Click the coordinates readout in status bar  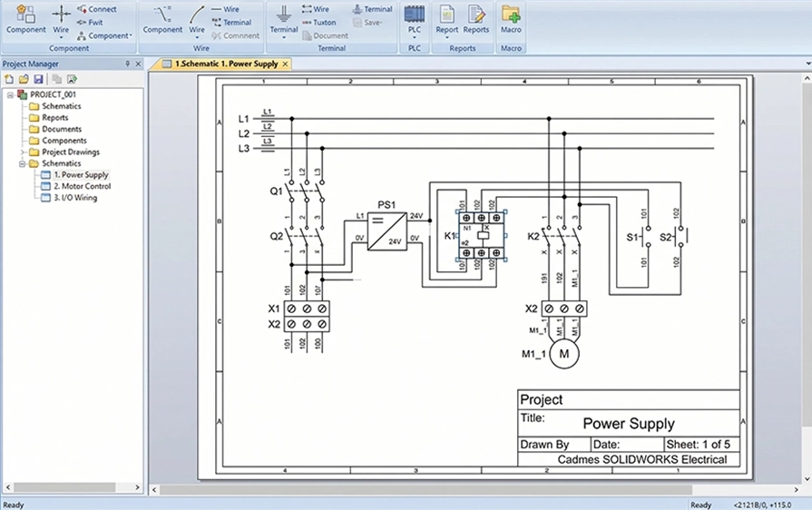pos(762,505)
